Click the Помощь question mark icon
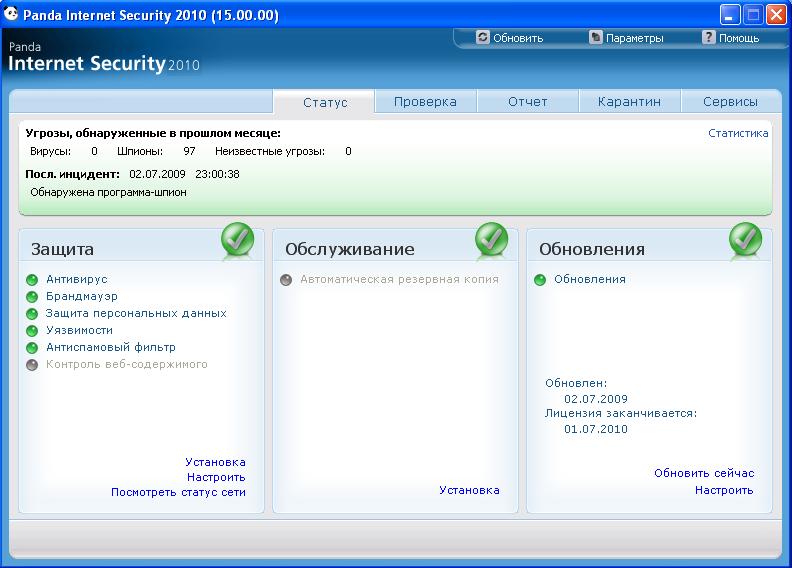The image size is (792, 568). (709, 37)
